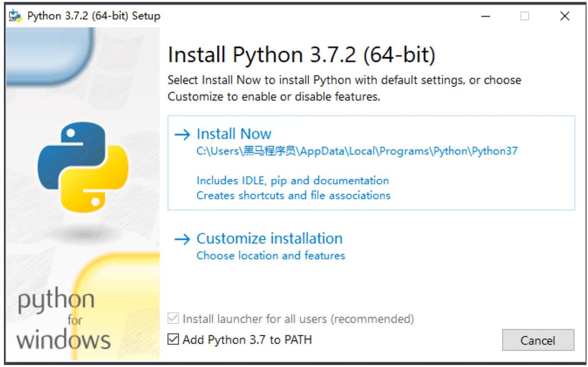This screenshot has width=588, height=367.
Task: Click 'Install launcher for all users (recommended)' label
Action: tap(298, 319)
